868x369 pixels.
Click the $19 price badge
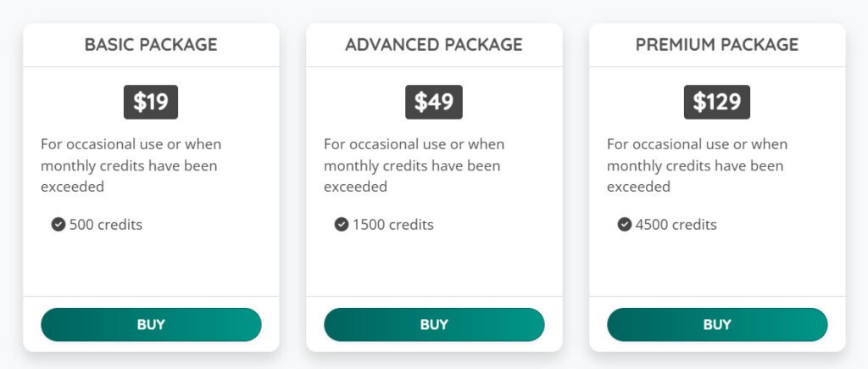click(x=151, y=102)
